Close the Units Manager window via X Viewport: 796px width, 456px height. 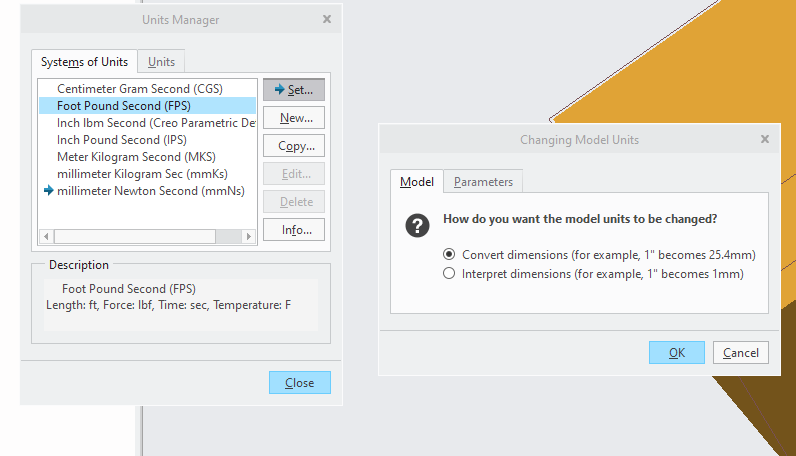pos(327,19)
